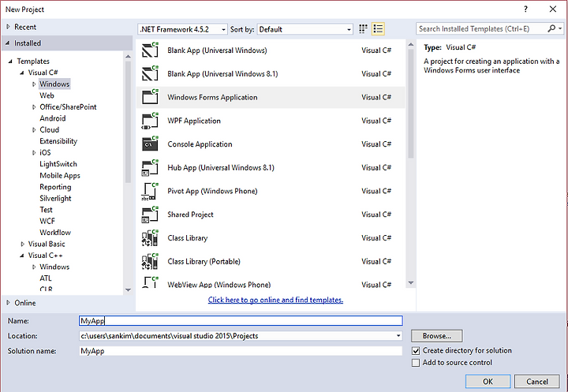Select the Reporting template category
The height and width of the screenshot is (392, 568).
click(x=55, y=187)
